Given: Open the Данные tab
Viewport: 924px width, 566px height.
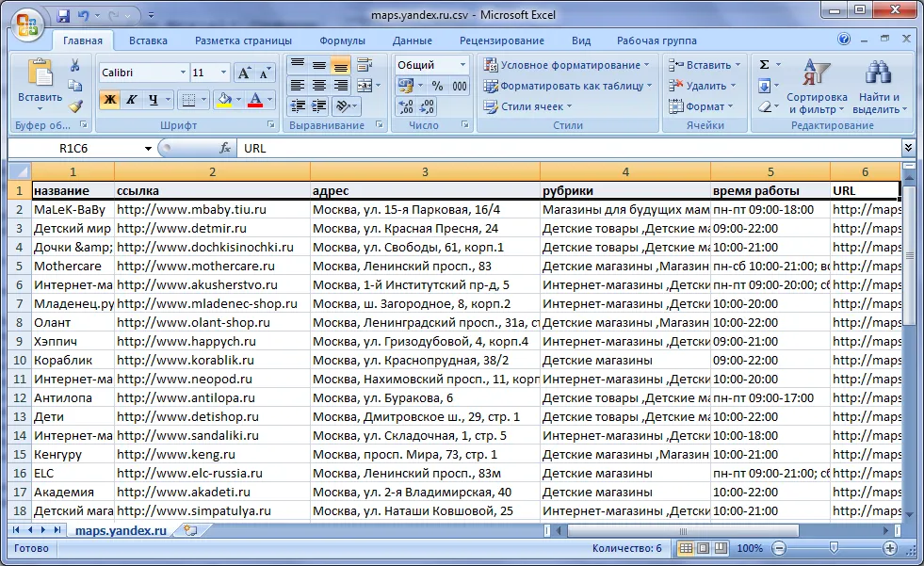Looking at the screenshot, I should coord(412,40).
